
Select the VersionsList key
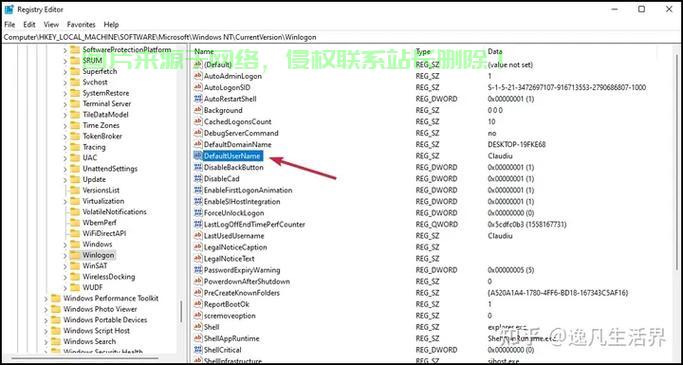point(101,190)
